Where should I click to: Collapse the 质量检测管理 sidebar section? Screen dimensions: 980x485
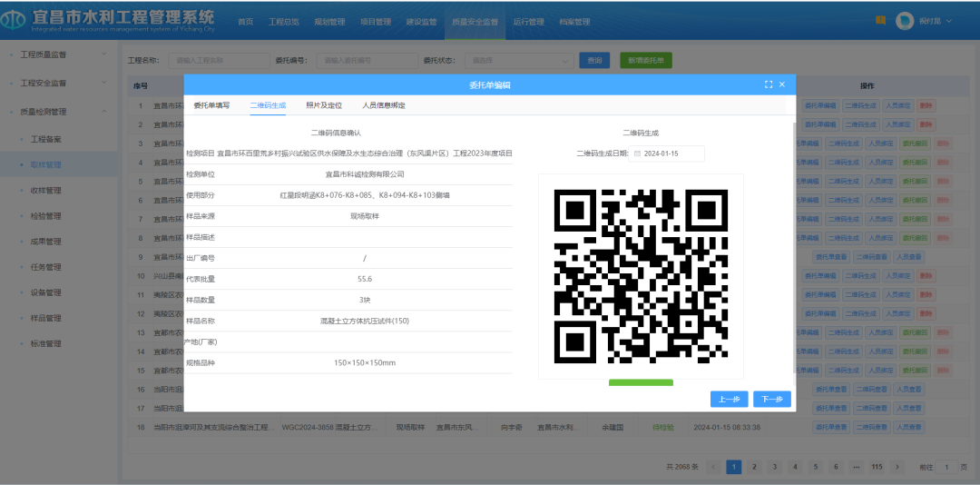[x=56, y=112]
